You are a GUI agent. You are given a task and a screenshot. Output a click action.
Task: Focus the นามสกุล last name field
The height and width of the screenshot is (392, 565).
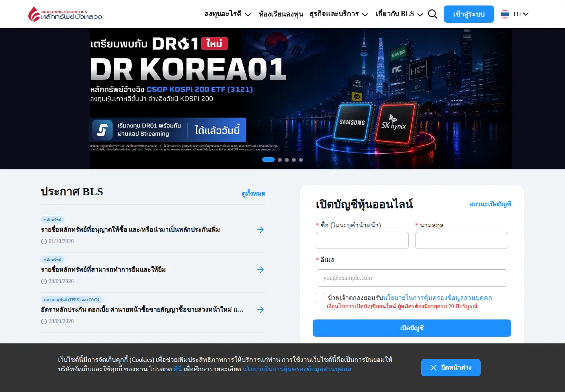(x=461, y=240)
